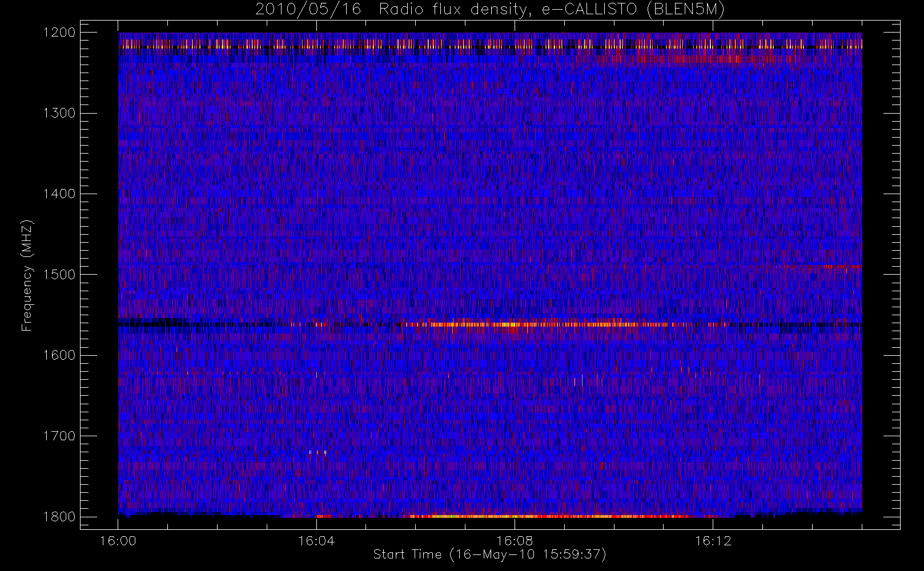Click the 1800 frequency tick label

coord(60,517)
